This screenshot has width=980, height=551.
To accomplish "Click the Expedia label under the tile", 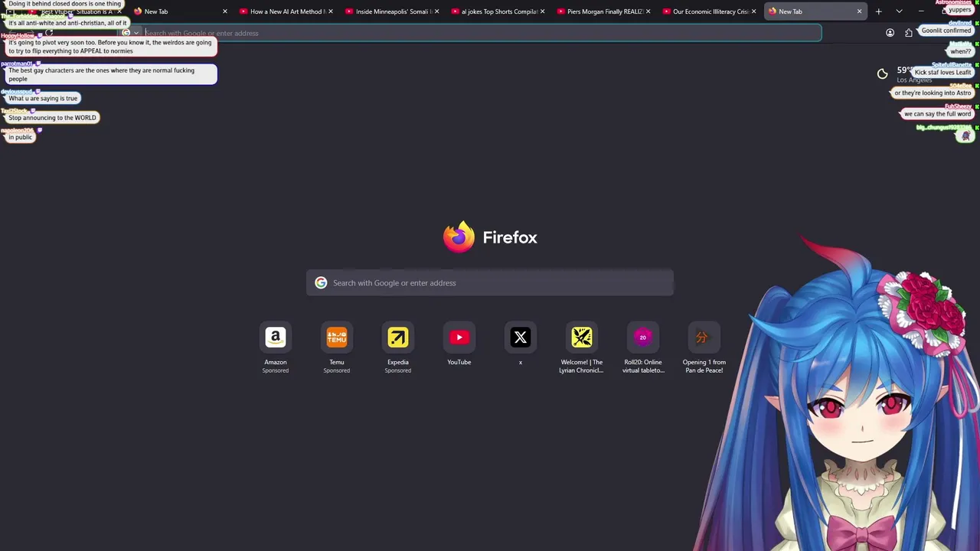I will coord(398,362).
